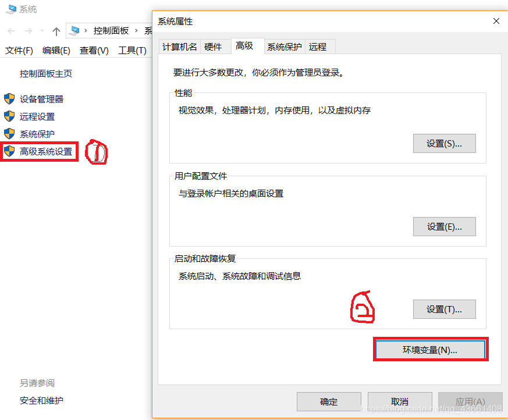
Task: Click the back arrow in the System window
Action: click(x=11, y=31)
